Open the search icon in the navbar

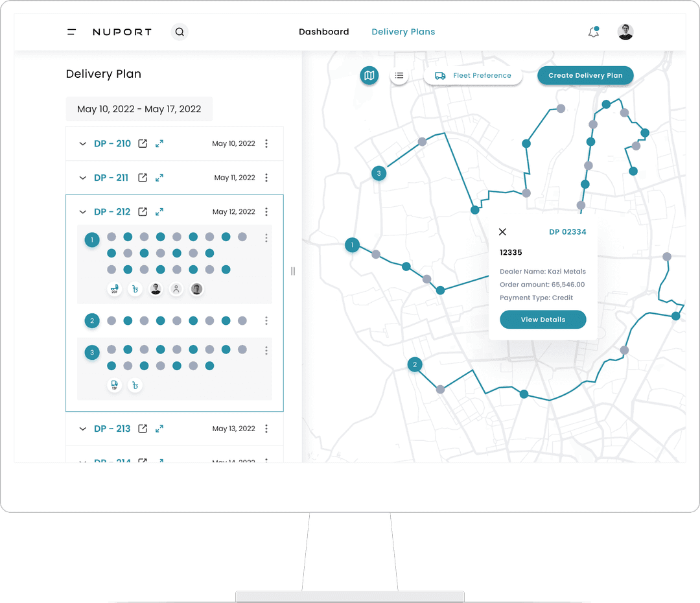pos(180,31)
